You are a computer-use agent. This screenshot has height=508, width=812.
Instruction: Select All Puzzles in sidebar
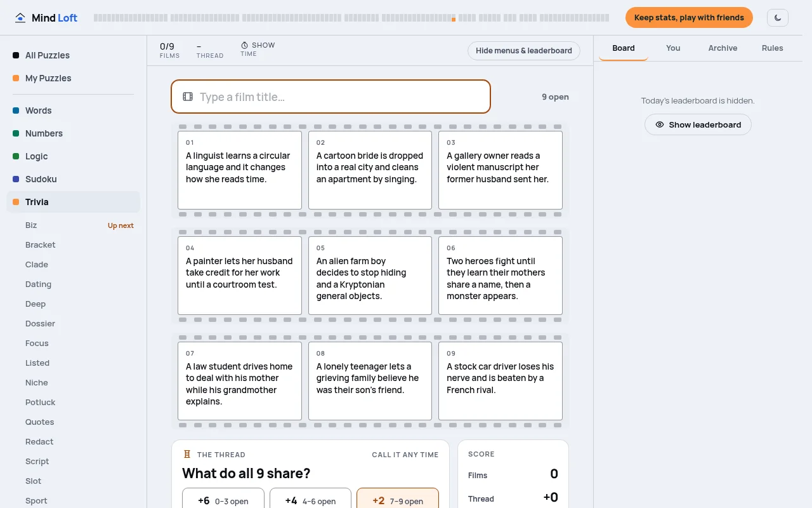[73, 55]
